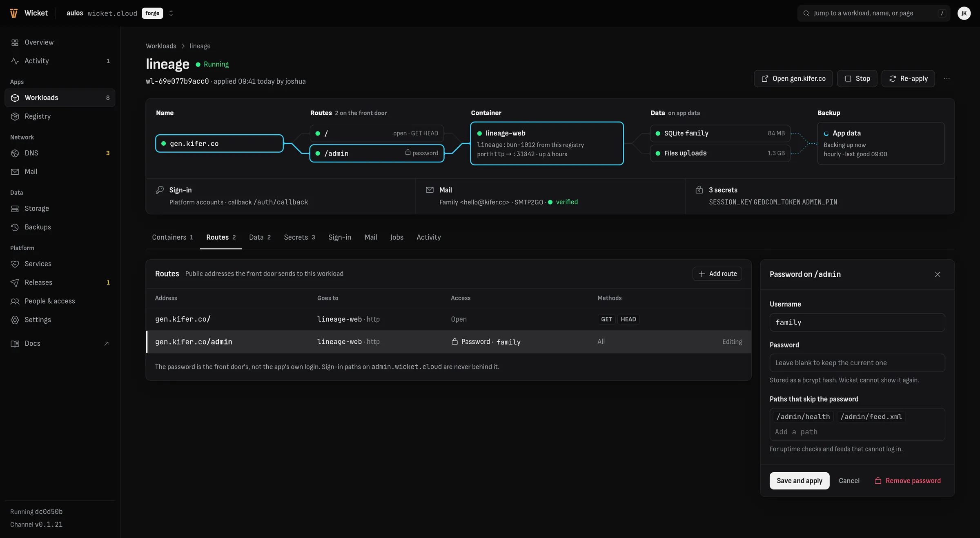Click the HEAD method badge
The width and height of the screenshot is (980, 538).
[x=628, y=319]
